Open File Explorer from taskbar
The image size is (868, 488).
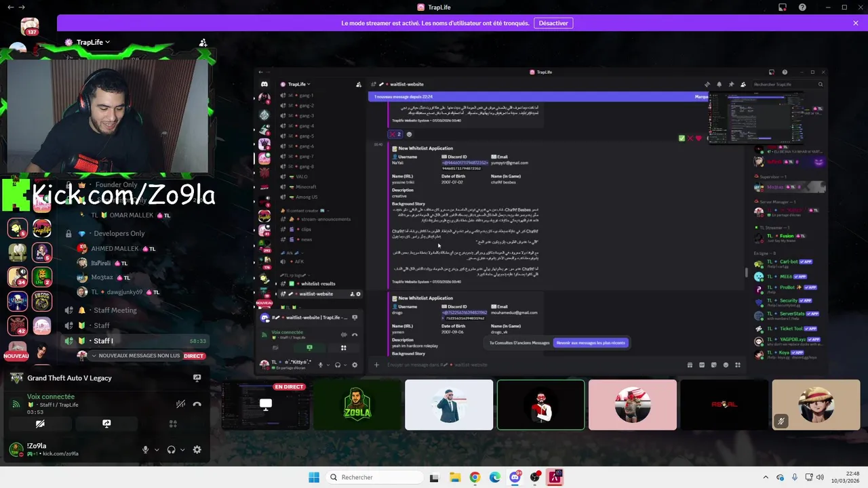click(454, 477)
